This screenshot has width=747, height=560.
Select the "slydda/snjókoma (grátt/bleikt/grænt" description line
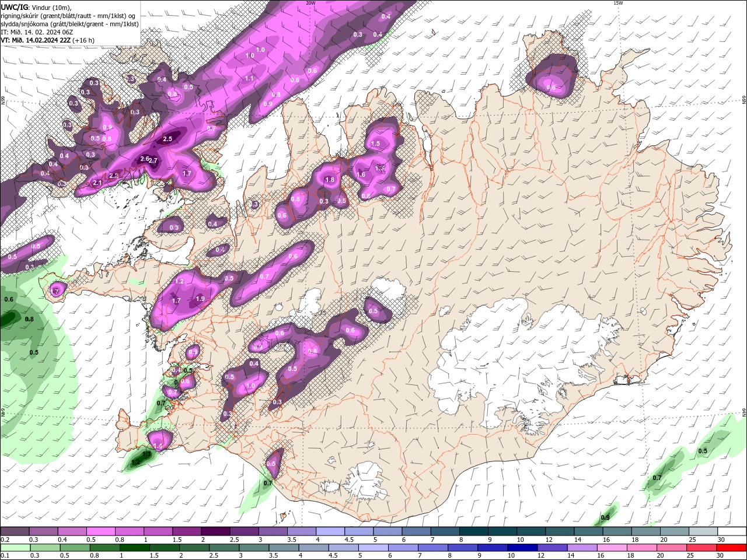69,24
